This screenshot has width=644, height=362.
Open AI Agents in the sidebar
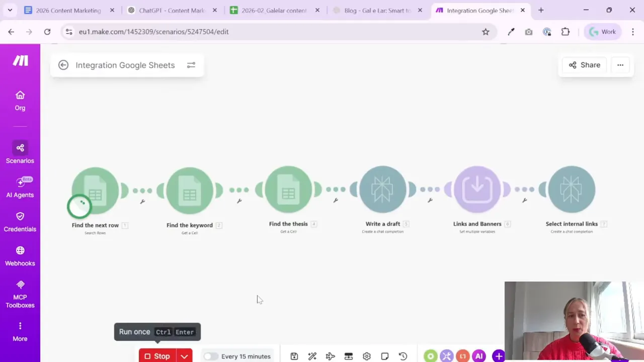point(20,188)
